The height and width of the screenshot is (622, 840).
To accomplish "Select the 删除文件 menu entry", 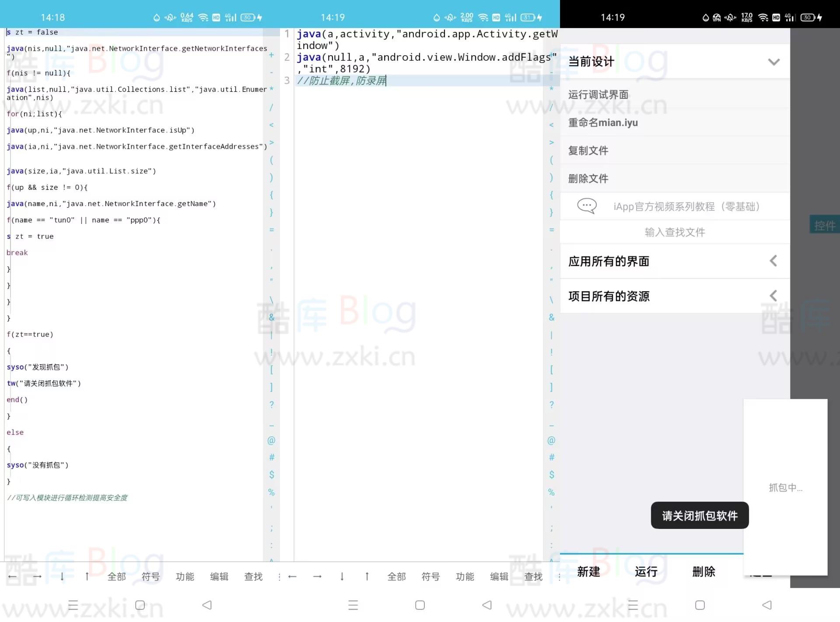I will coord(588,178).
